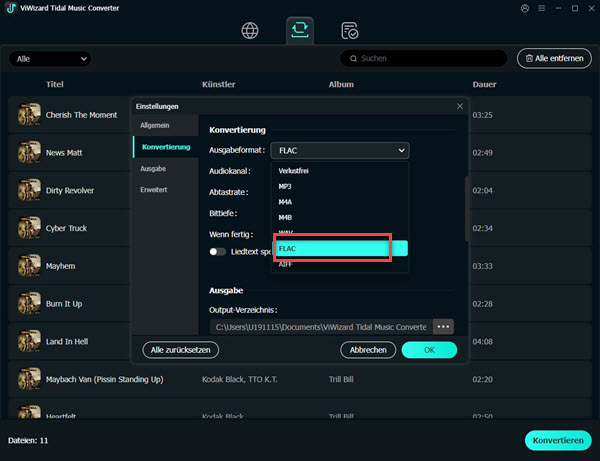The width and height of the screenshot is (600, 461).
Task: Select News Matt album thumbnail
Action: (x=29, y=152)
